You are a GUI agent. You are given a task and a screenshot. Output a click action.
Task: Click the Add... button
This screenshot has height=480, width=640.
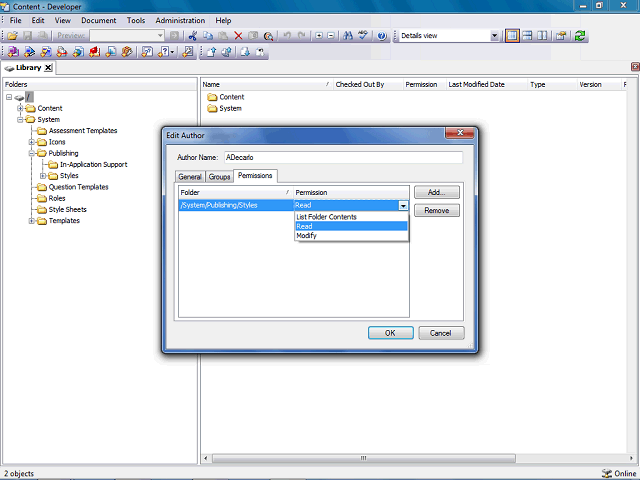tap(437, 192)
